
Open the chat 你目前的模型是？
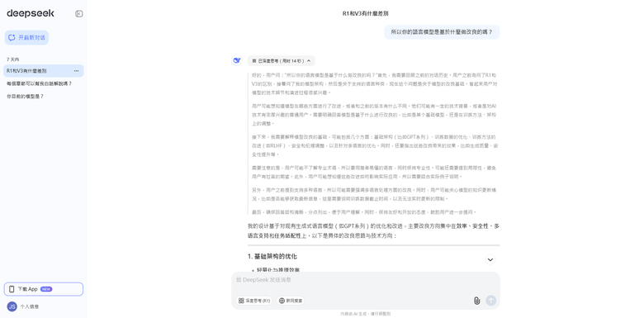pos(26,96)
